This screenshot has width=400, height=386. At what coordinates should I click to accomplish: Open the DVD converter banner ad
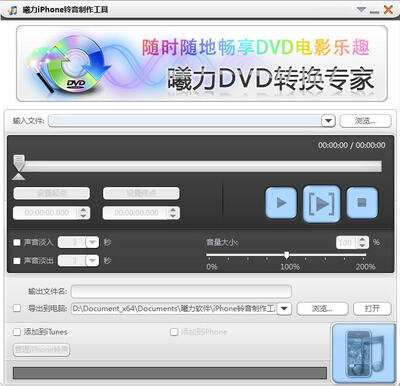[202, 63]
